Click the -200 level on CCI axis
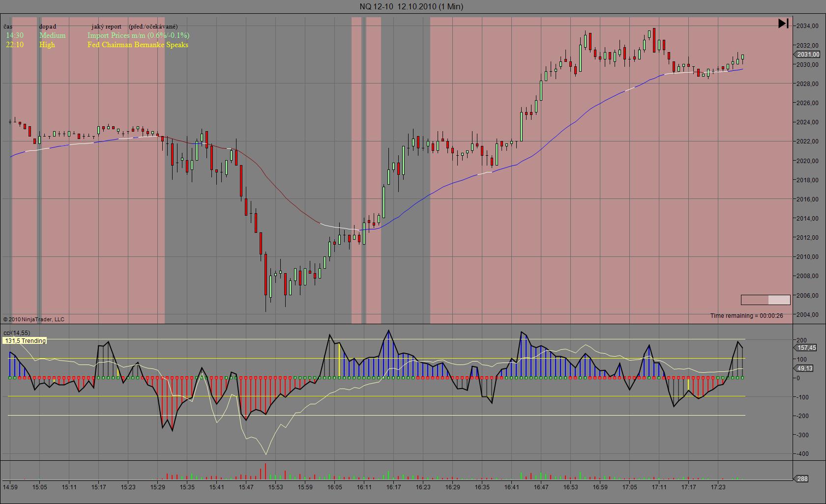826x504 pixels. (802, 416)
